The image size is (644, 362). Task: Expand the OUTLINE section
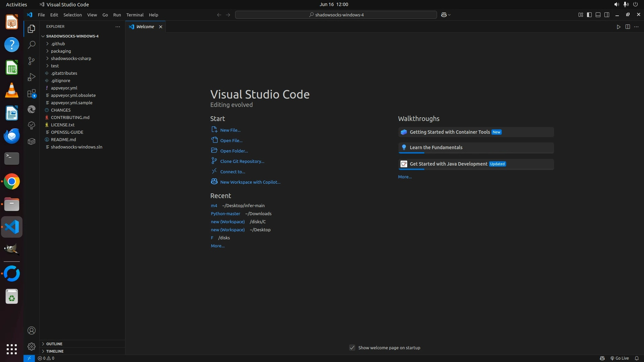pos(54,344)
